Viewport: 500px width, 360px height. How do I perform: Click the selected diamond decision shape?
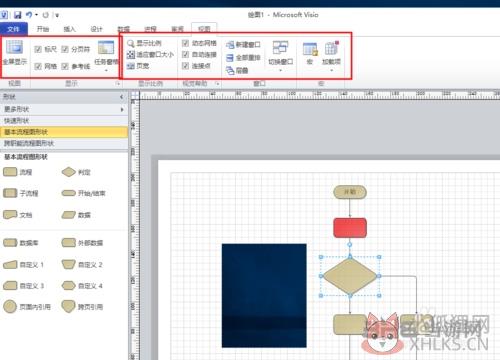[350, 276]
